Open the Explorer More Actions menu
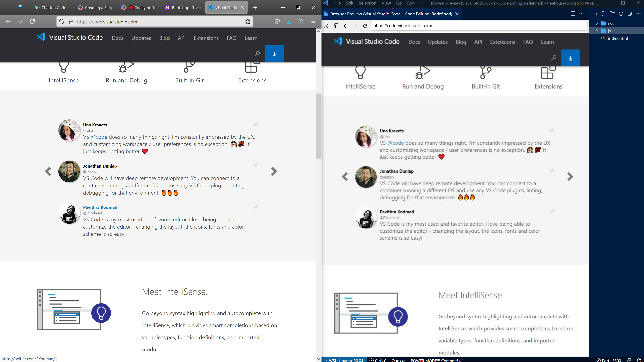 pos(638,14)
